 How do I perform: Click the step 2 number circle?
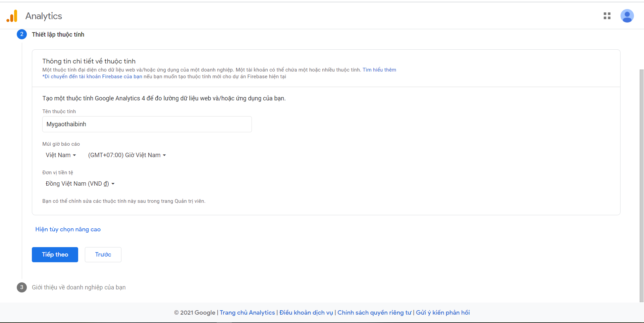tap(22, 34)
